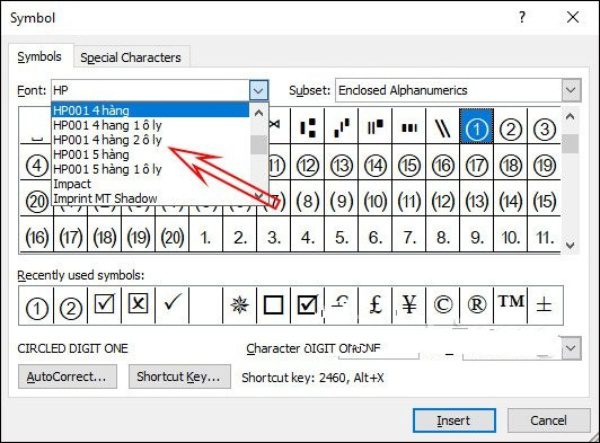Pick recently used circled 2 symbol
This screenshot has height=443, width=600.
(x=70, y=307)
